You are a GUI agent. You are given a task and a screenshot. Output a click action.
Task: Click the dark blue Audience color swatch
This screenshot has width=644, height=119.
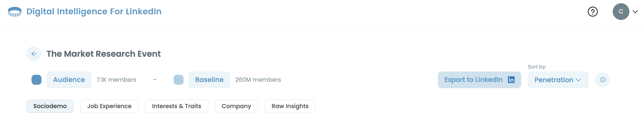click(36, 80)
